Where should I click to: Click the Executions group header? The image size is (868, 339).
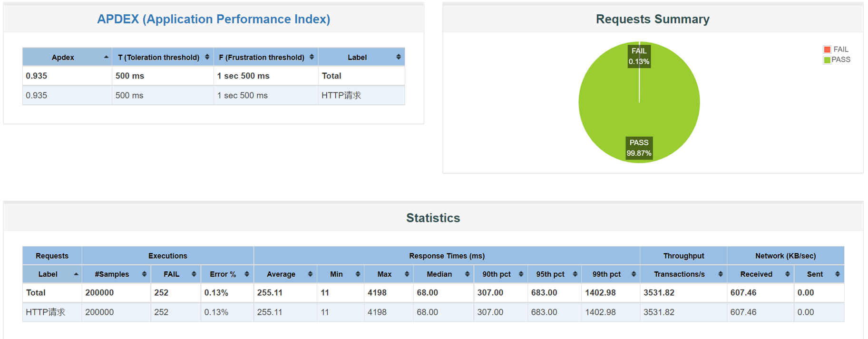tap(168, 256)
